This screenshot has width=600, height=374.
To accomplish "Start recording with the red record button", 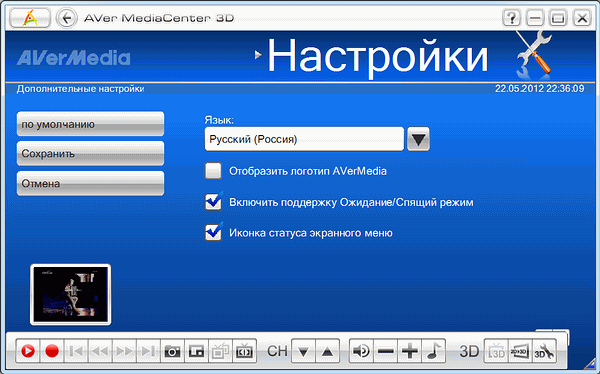I will (52, 351).
